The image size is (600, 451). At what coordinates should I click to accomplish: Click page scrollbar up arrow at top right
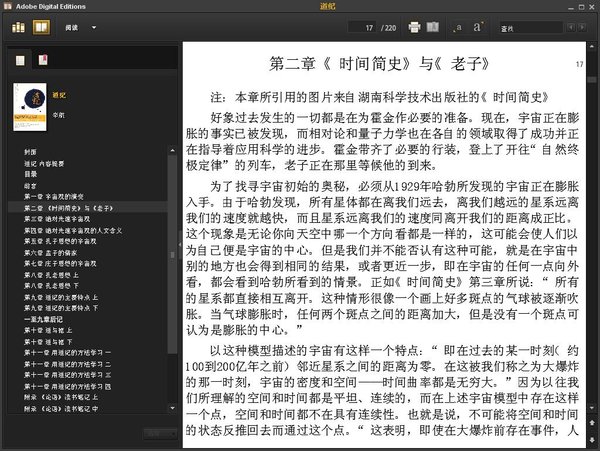pyautogui.click(x=592, y=46)
